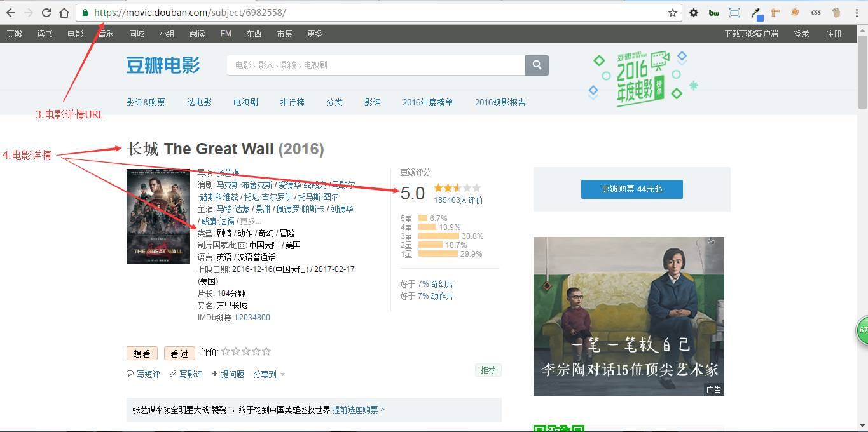Click the secure padlock icon in address bar

click(85, 13)
